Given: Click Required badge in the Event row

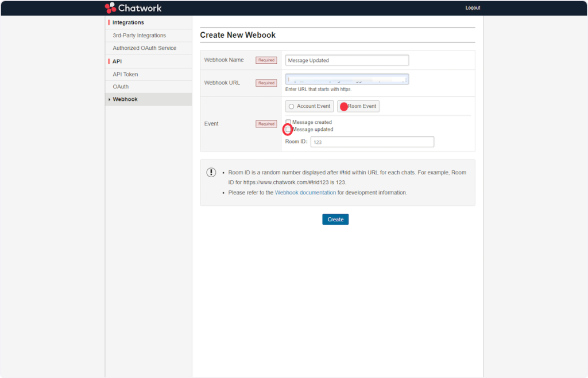Looking at the screenshot, I should [266, 124].
